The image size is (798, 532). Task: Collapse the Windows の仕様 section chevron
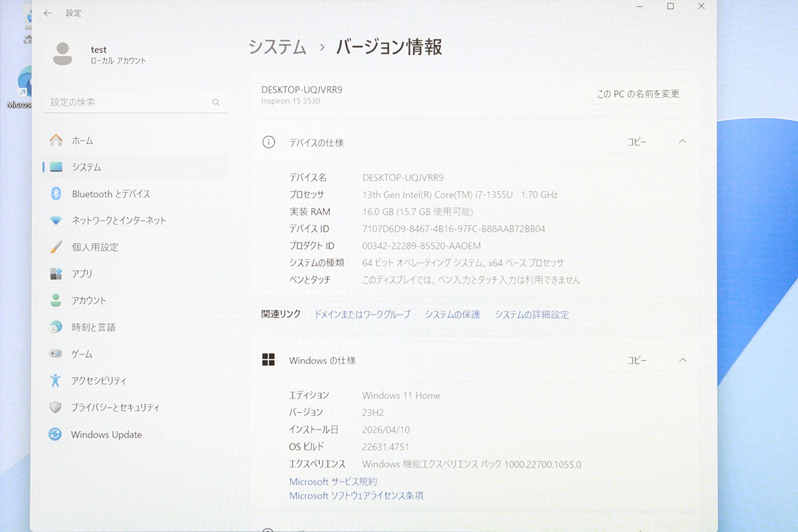(x=683, y=360)
